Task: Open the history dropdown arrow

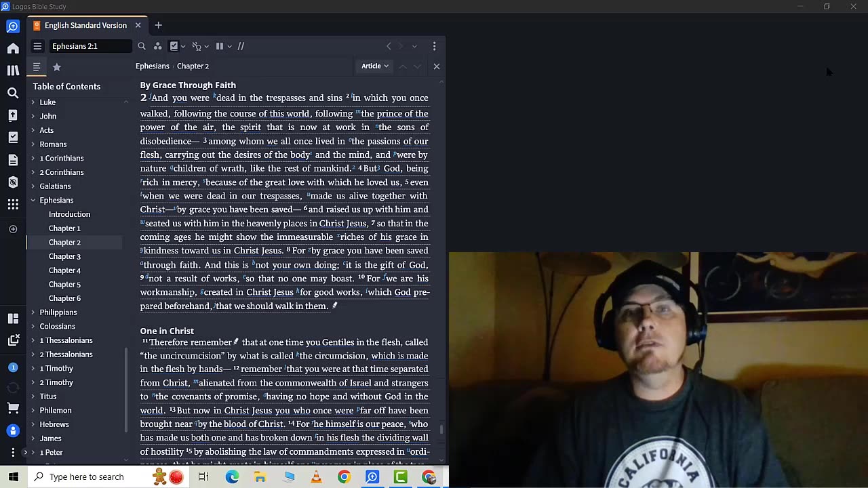Action: pos(414,46)
